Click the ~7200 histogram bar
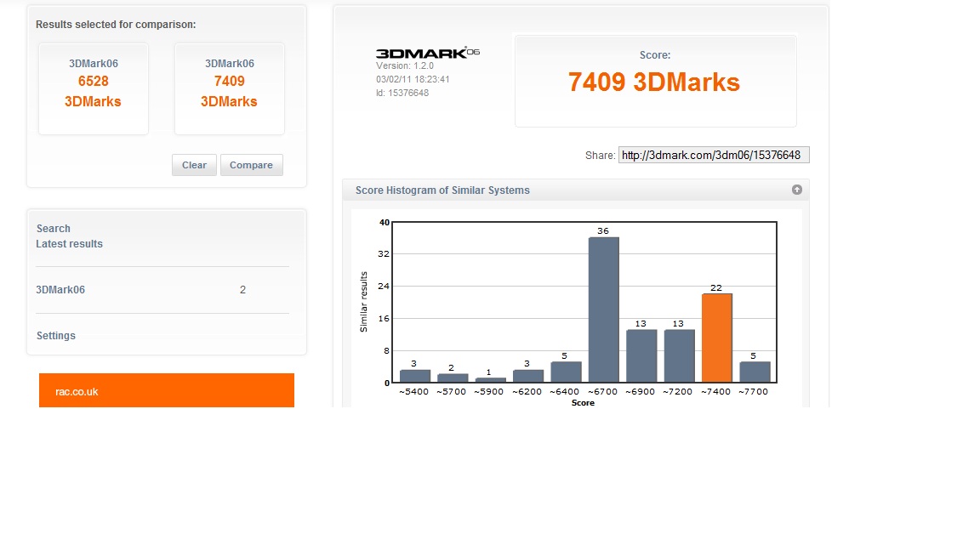Viewport: 980px width, 551px height. (x=680, y=356)
